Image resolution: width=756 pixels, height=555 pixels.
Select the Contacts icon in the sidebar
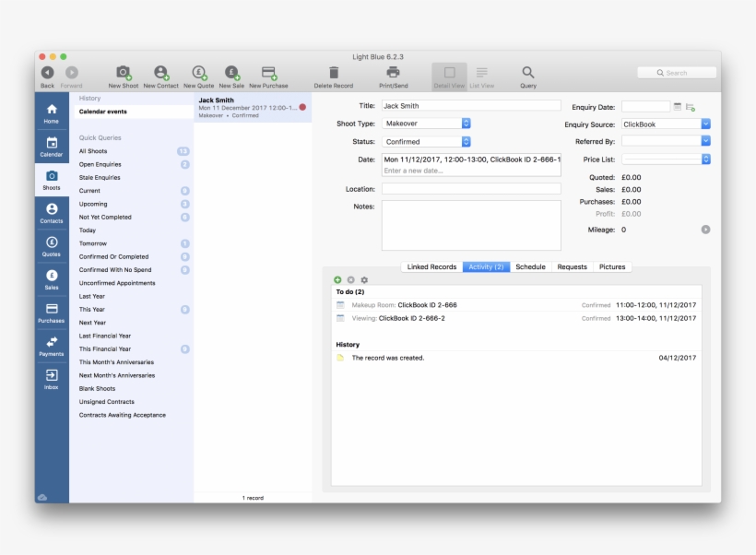51,214
